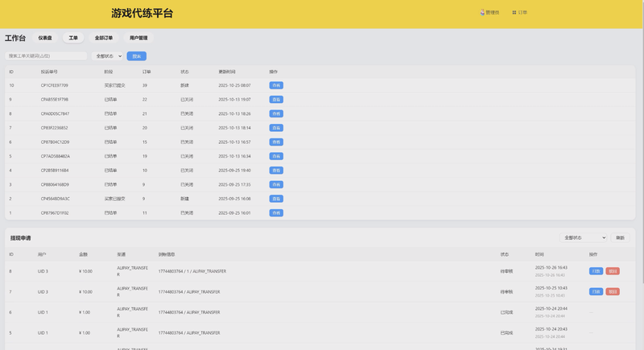Viewport: 644px width, 350px height.
Task: Click the 刷新 button in withdrawal panel
Action: [x=620, y=237]
